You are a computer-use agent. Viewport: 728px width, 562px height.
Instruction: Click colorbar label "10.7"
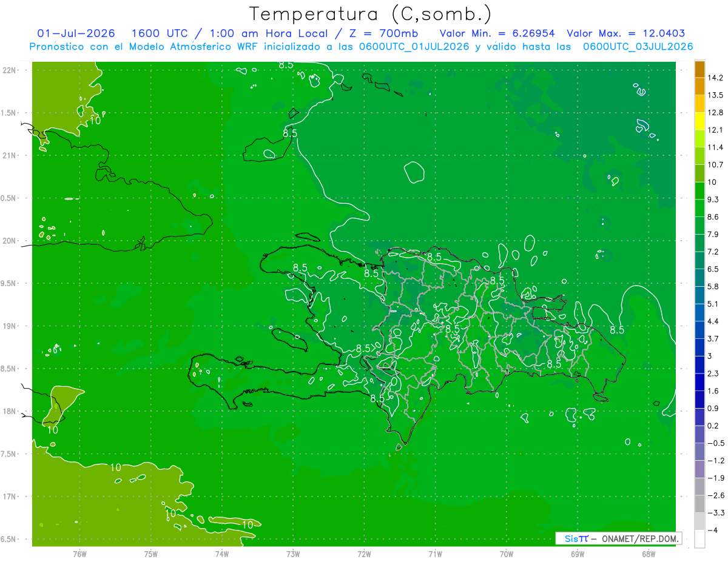click(715, 165)
